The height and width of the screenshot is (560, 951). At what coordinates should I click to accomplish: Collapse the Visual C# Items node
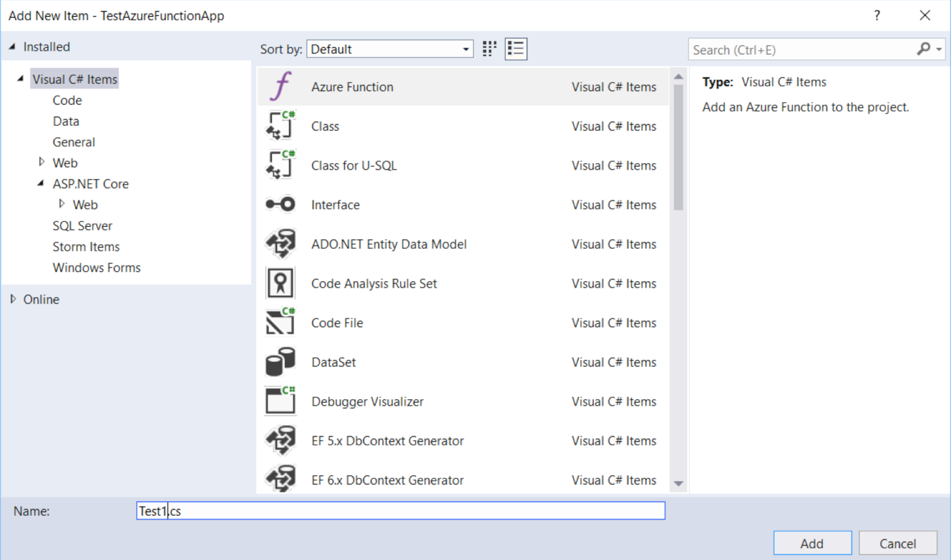[x=21, y=78]
